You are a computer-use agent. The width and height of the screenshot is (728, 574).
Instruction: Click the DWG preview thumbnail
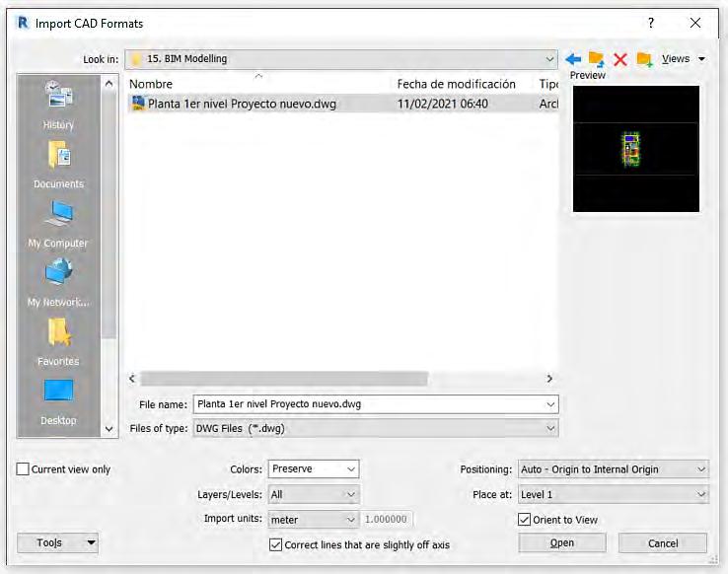coord(635,149)
